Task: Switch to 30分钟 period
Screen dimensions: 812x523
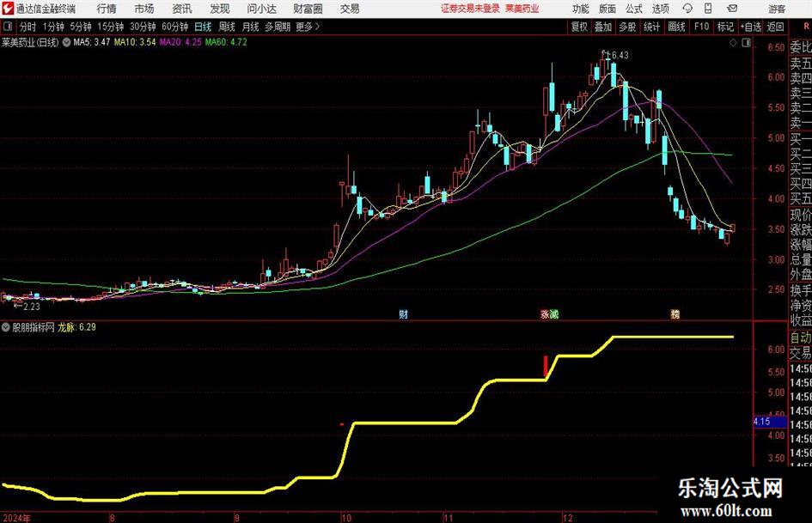Action: (143, 27)
